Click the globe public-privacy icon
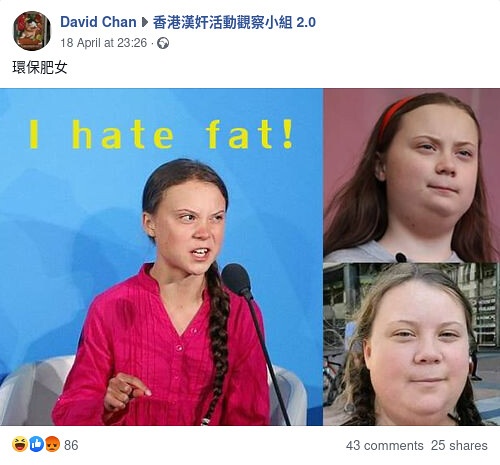Image resolution: width=500 pixels, height=465 pixels. point(163,43)
